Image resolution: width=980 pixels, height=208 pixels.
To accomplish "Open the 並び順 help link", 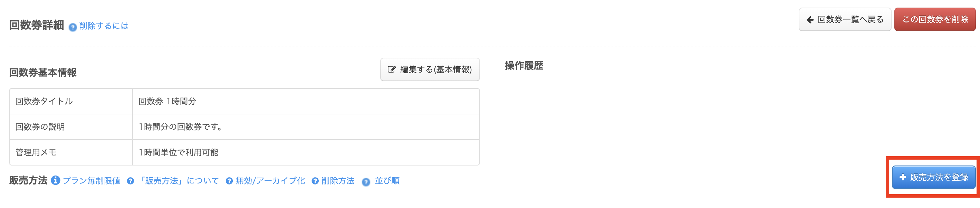I will (387, 181).
